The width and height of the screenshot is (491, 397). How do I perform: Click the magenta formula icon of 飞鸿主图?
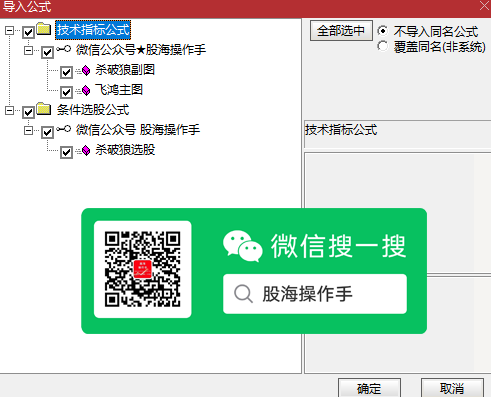pos(86,90)
